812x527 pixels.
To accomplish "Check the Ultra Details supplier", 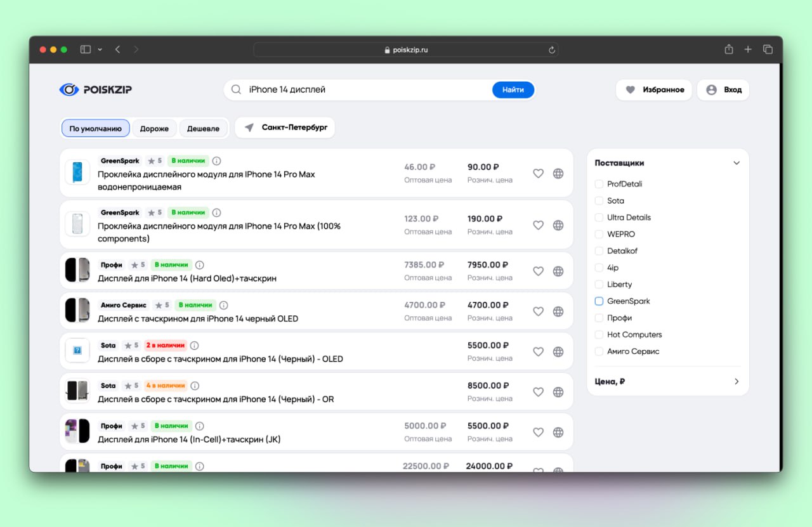I will click(x=599, y=218).
